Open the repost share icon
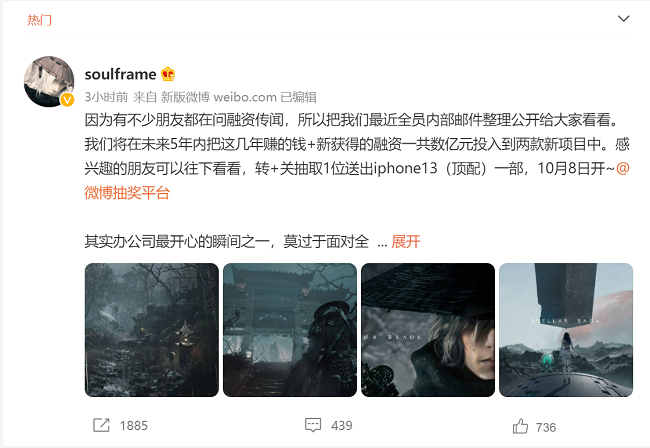This screenshot has width=650, height=448. (101, 425)
